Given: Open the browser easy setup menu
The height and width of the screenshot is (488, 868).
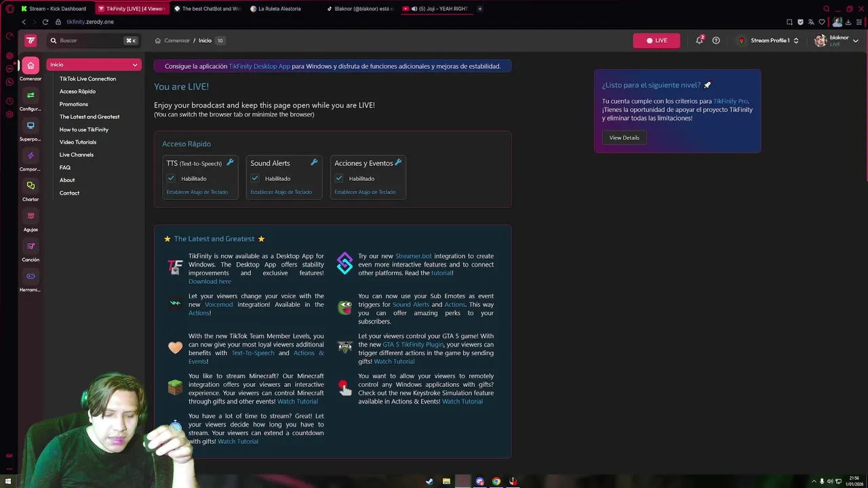Looking at the screenshot, I should [x=859, y=22].
